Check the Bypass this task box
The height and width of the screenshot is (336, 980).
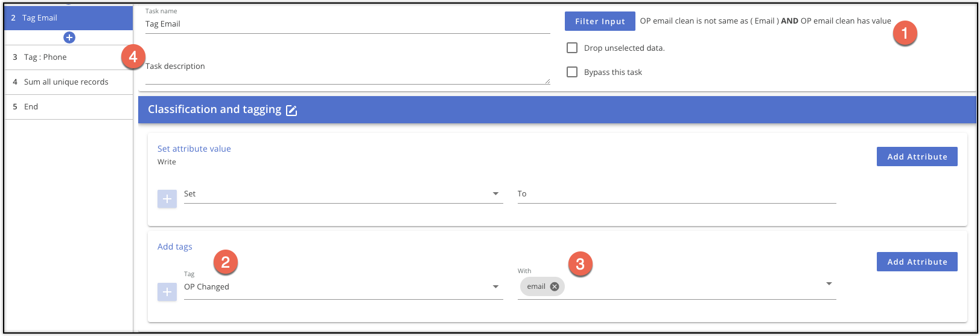tap(572, 72)
